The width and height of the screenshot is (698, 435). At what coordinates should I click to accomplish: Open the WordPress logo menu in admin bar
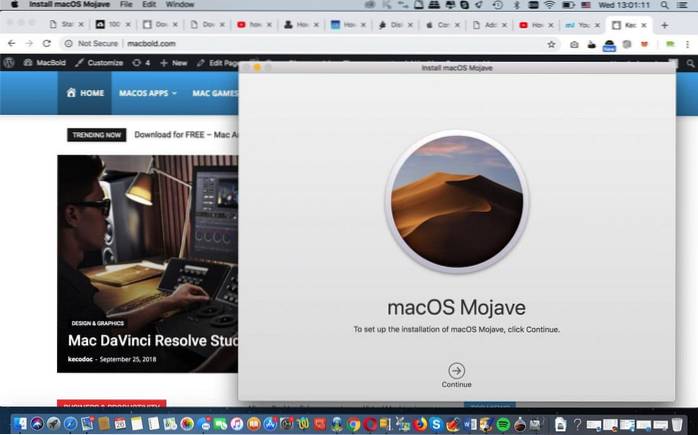pyautogui.click(x=9, y=62)
